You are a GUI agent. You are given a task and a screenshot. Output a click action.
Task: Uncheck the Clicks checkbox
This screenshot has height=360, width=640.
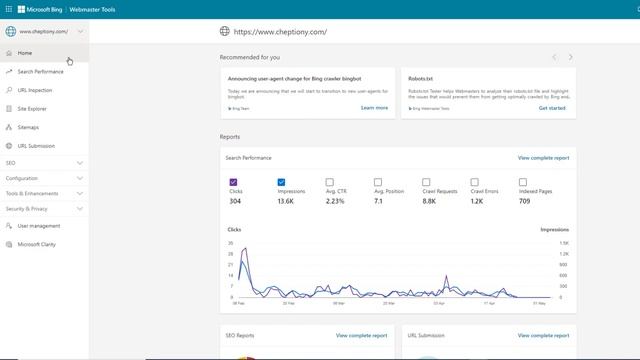point(233,182)
